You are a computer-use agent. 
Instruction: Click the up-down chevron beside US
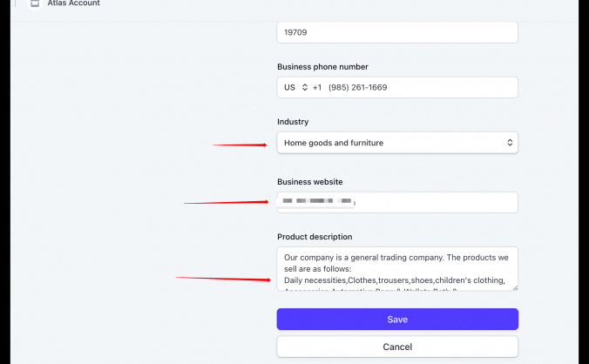305,87
